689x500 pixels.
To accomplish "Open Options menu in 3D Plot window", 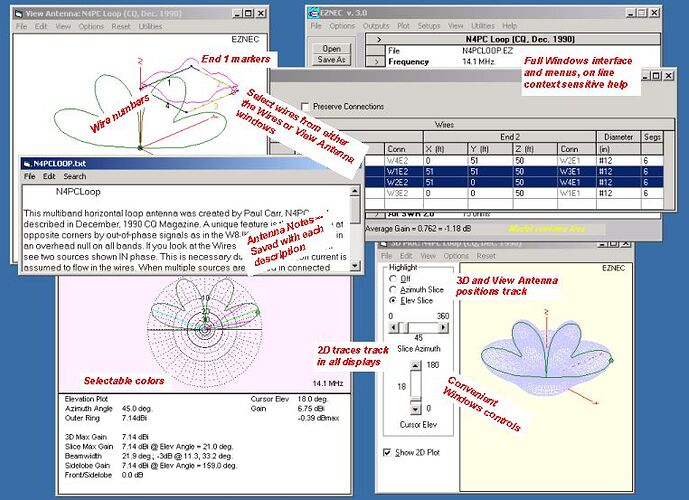I will 456,256.
